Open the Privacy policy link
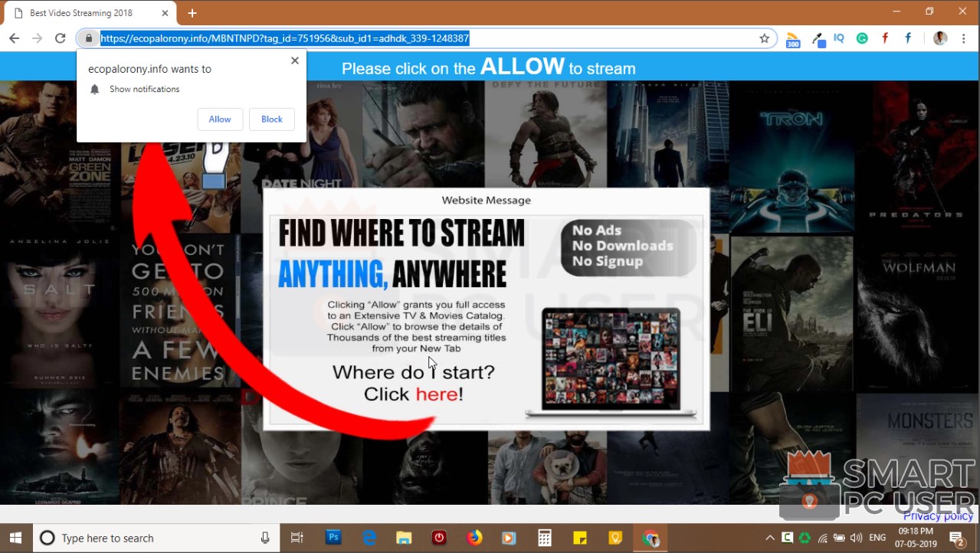Image resolution: width=980 pixels, height=553 pixels. (937, 516)
